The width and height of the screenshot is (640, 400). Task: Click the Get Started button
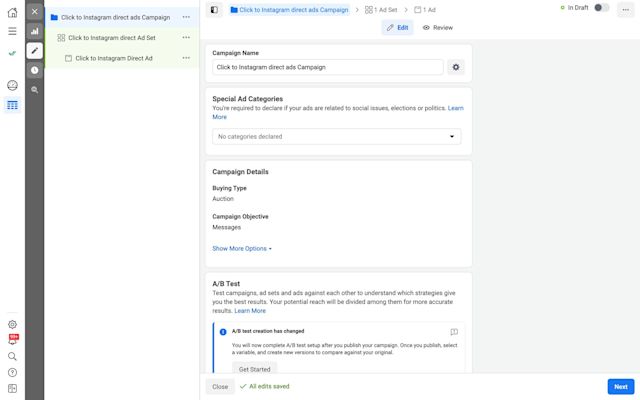[254, 369]
